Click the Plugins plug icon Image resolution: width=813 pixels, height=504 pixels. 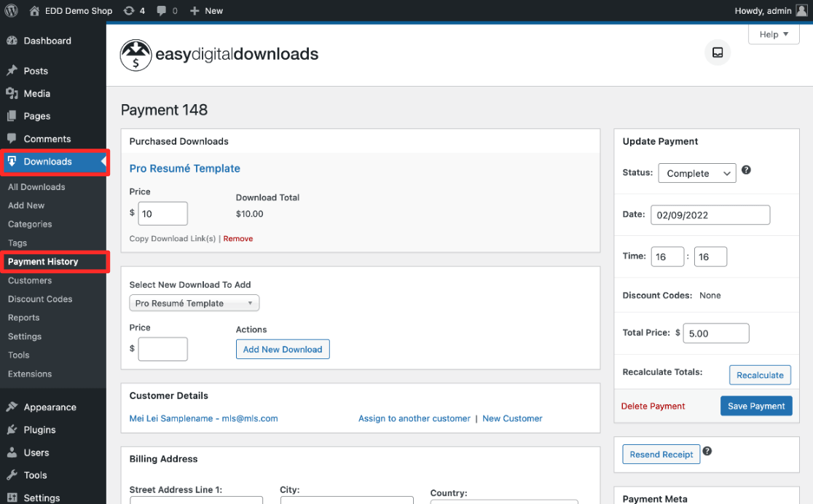(12, 430)
